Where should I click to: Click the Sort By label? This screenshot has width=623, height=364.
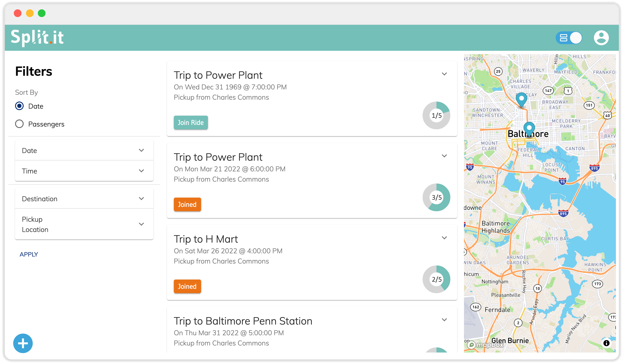27,92
